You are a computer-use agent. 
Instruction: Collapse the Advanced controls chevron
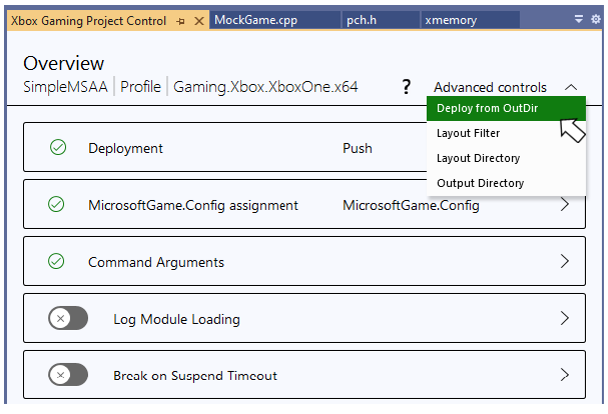pyautogui.click(x=571, y=87)
